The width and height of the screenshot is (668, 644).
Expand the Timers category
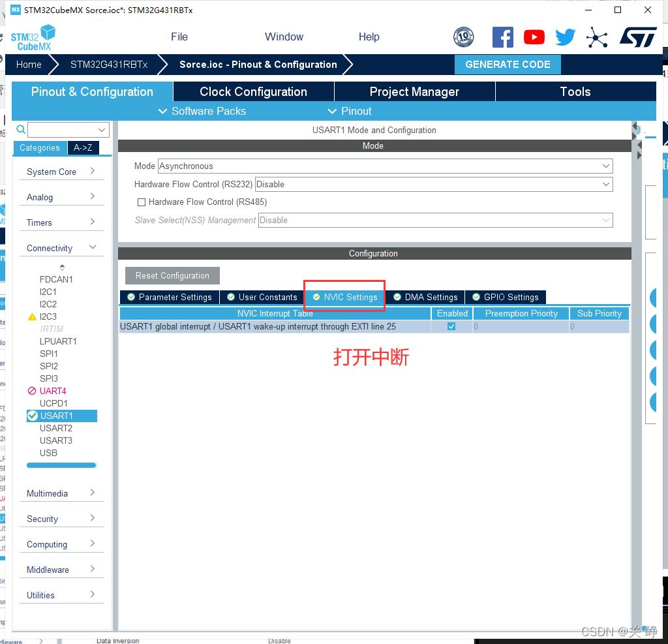coord(62,222)
